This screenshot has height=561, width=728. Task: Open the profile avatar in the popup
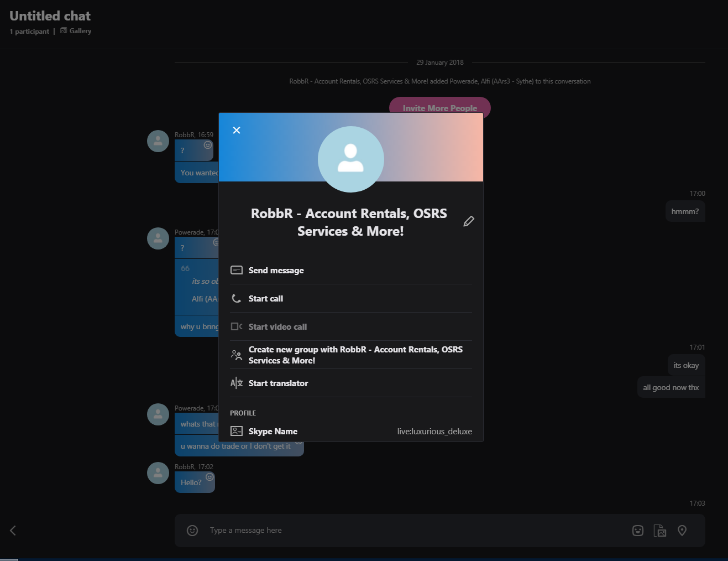pos(351,159)
